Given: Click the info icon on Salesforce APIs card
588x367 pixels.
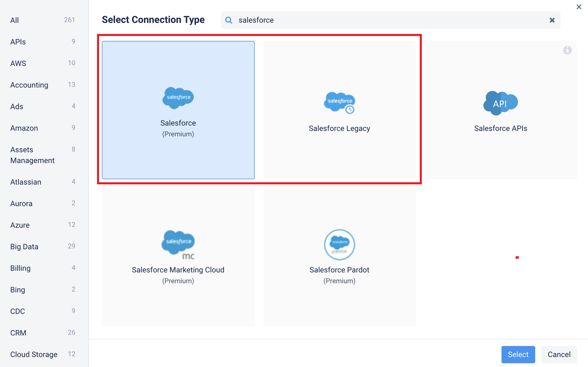Looking at the screenshot, I should point(567,50).
